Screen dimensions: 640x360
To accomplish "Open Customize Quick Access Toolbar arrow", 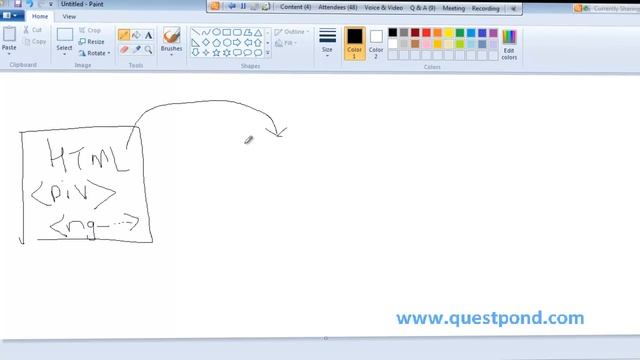I will [51, 4].
